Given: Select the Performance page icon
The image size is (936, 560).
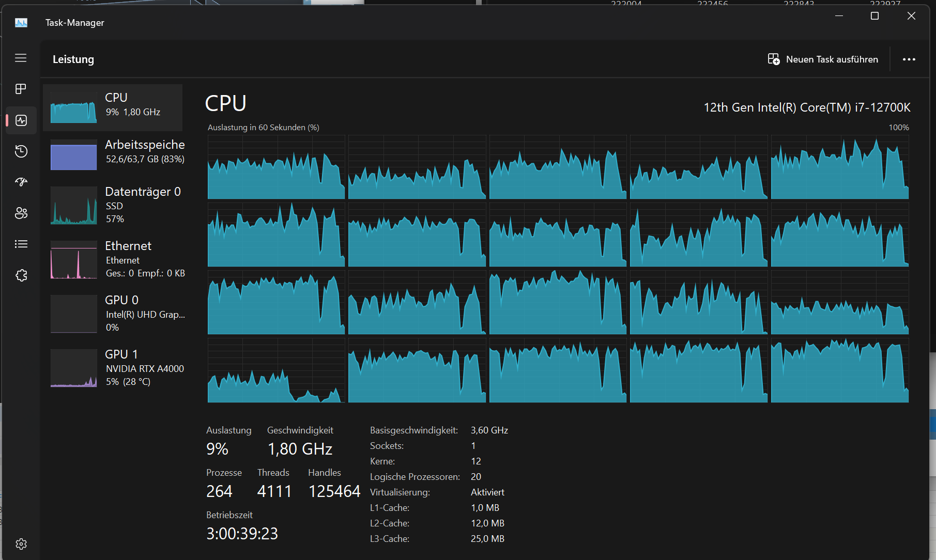Looking at the screenshot, I should point(21,120).
